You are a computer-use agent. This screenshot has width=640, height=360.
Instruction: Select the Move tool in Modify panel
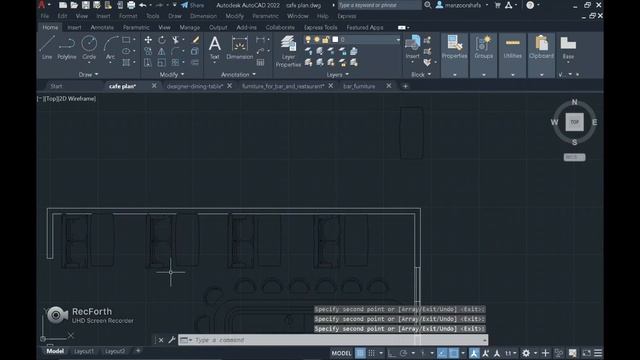tap(148, 40)
